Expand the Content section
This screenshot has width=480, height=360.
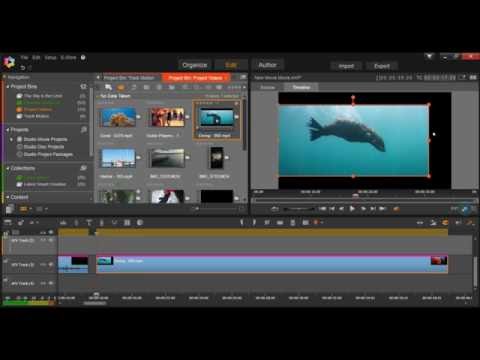coord(8,197)
